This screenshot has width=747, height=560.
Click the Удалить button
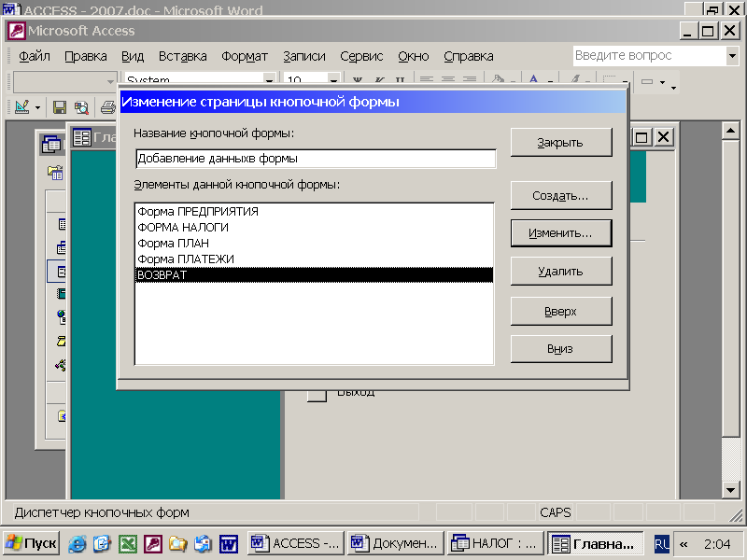(x=561, y=272)
